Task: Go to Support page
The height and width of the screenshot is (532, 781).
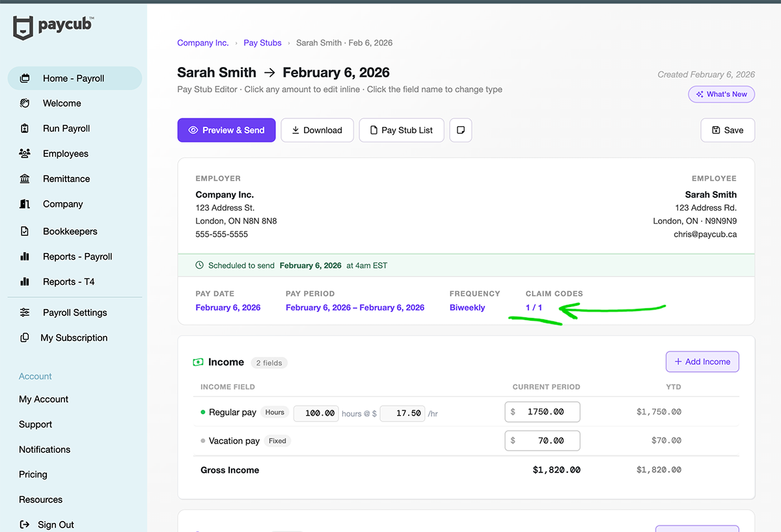Action: [x=35, y=425]
